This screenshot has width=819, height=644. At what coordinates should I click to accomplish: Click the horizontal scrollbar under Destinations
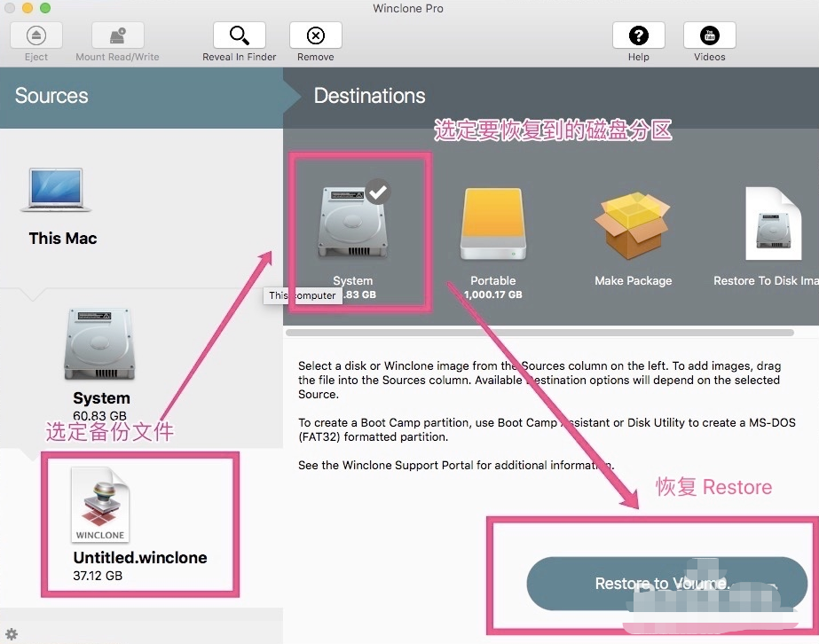click(x=539, y=333)
